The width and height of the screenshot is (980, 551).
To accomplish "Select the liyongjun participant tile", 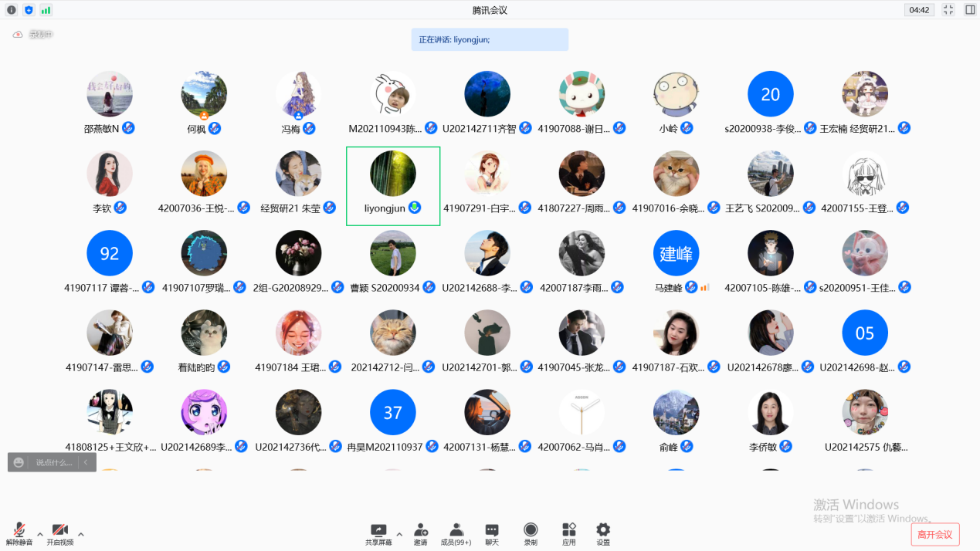I will coord(393,186).
